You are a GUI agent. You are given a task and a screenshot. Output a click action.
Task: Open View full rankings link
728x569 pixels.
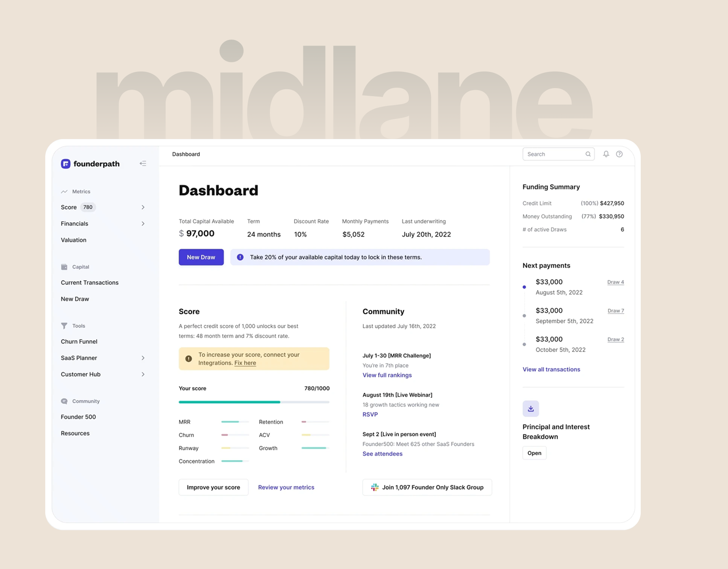[387, 375]
